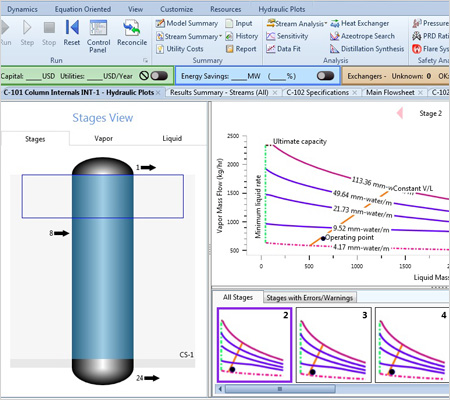Select the Stages view tab
This screenshot has height=400, width=450.
tap(35, 139)
